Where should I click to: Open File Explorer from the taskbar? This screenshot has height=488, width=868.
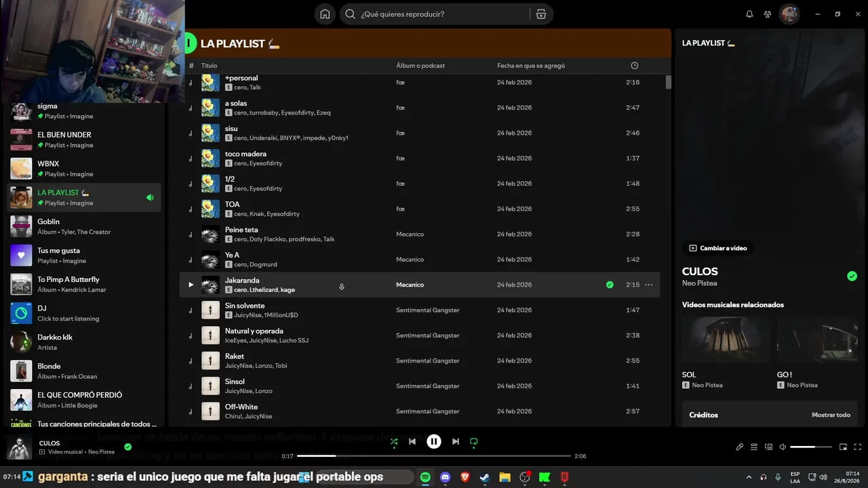point(505,477)
